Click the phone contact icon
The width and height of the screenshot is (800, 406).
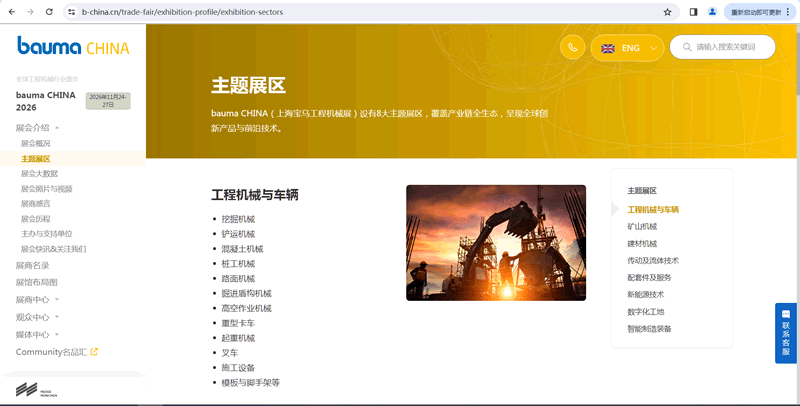[x=572, y=47]
